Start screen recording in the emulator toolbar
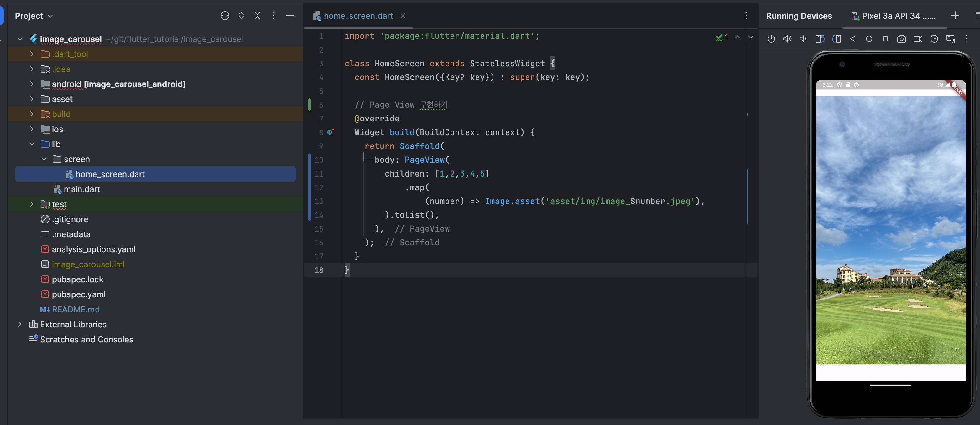This screenshot has width=980, height=425. pyautogui.click(x=918, y=39)
